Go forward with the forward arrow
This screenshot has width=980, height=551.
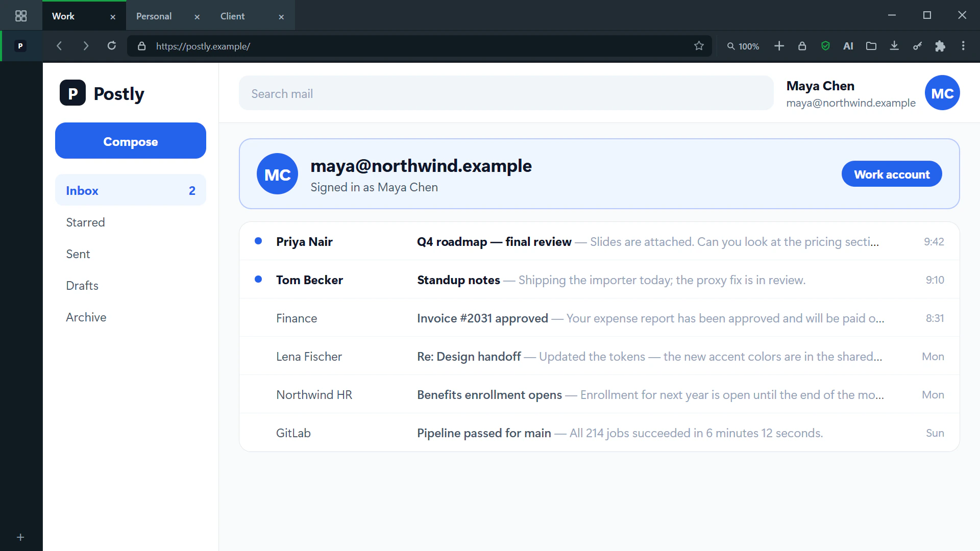(x=86, y=46)
